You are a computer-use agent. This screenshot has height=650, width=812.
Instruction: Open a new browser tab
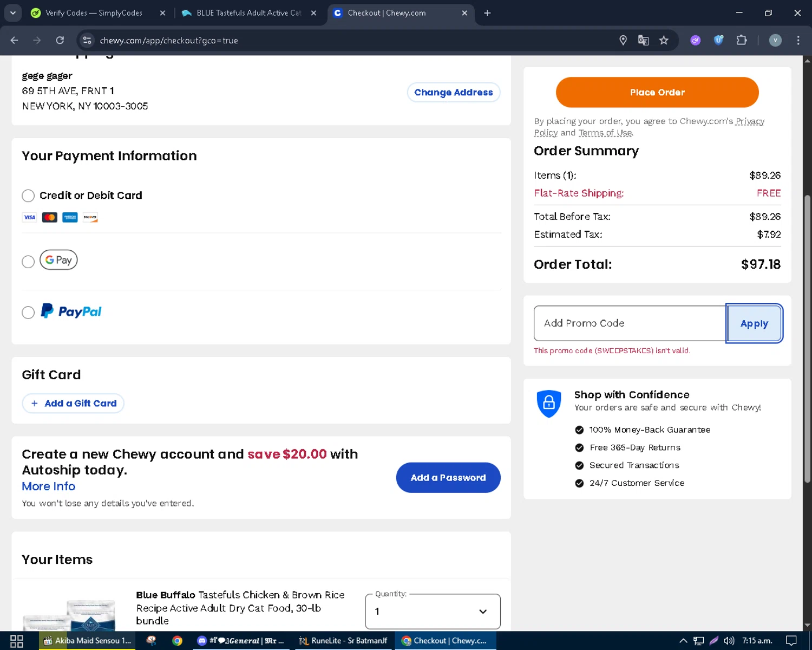pyautogui.click(x=487, y=13)
